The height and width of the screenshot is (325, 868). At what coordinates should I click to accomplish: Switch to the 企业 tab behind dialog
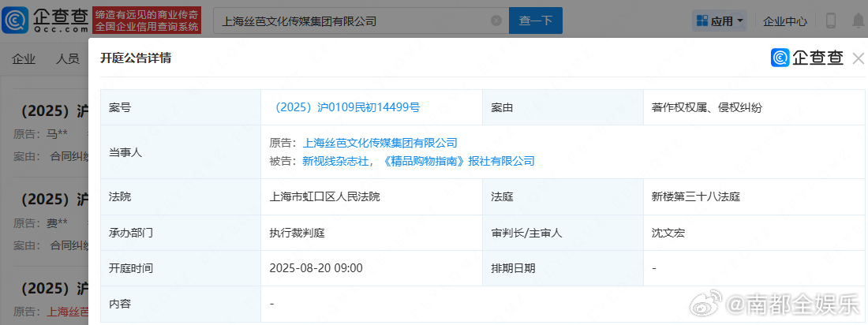coord(24,59)
